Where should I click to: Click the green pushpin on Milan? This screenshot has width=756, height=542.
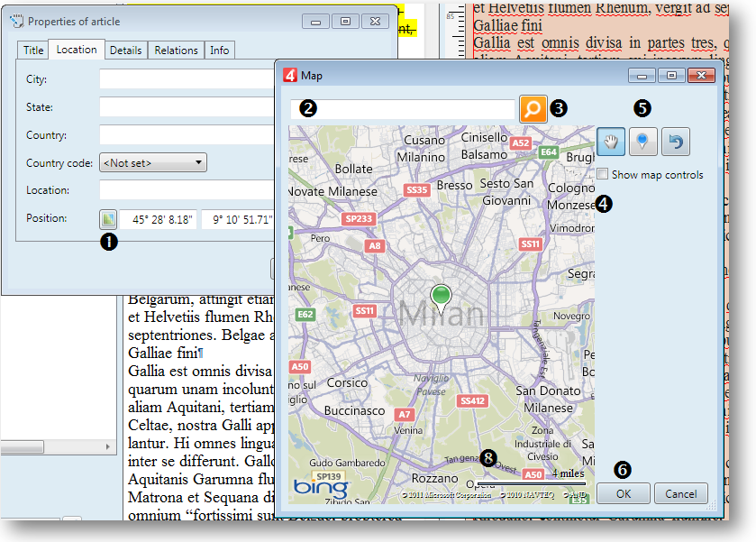441,297
